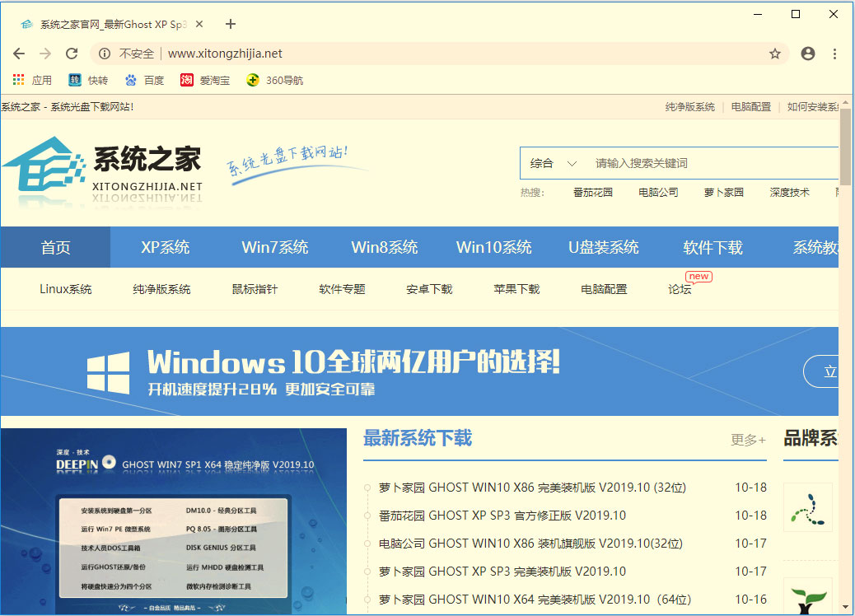The width and height of the screenshot is (855, 616).
Task: Open the 鼠标指针 sub-menu item
Action: click(255, 289)
